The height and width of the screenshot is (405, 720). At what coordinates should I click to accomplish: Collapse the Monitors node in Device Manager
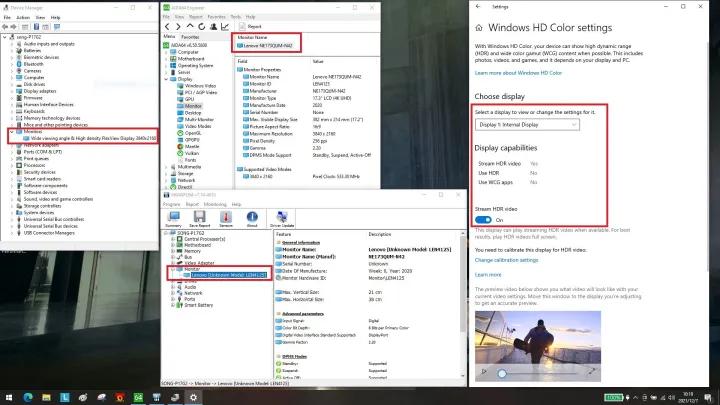coord(11,131)
